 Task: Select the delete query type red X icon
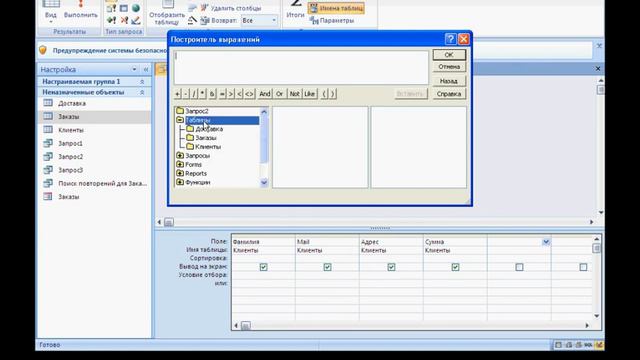(x=124, y=20)
